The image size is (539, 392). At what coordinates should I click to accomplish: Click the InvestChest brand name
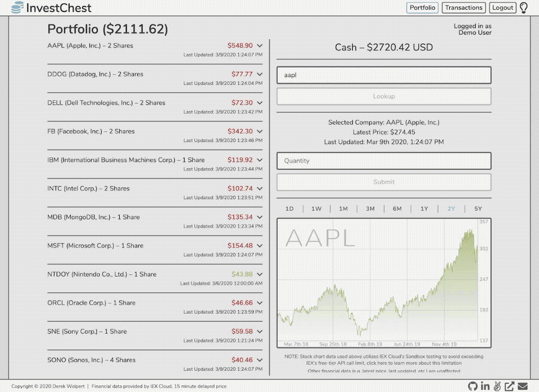coord(59,8)
